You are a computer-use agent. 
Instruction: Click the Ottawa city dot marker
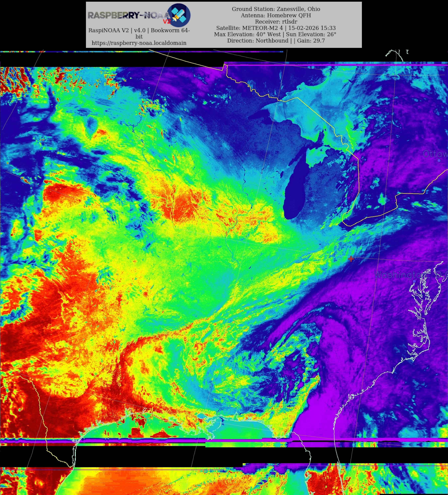439,160
